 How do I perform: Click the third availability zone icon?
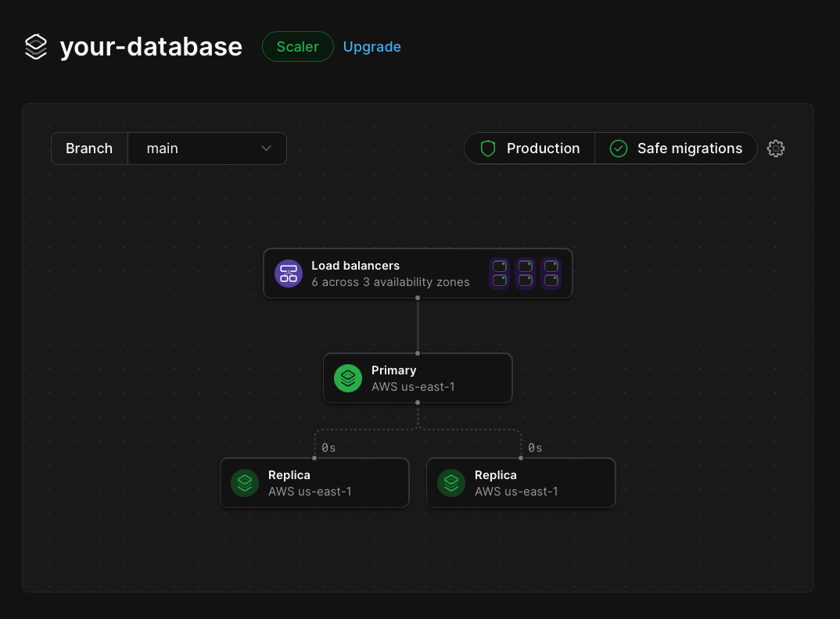(x=551, y=274)
